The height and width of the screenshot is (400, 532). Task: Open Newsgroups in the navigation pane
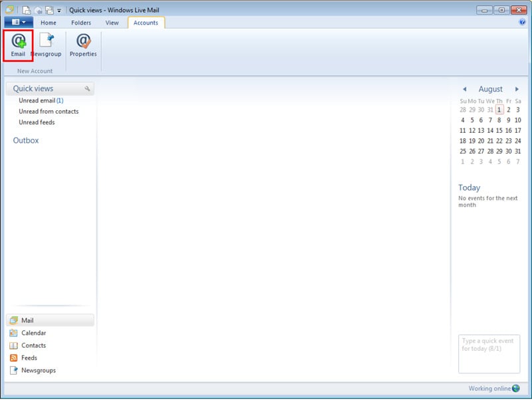(38, 371)
